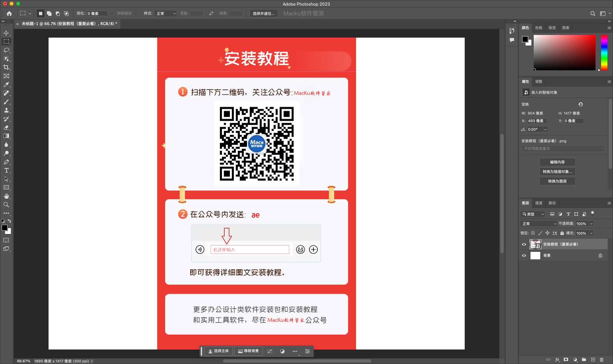Click the 选择并遮住 button
This screenshot has width=613, height=364.
(x=264, y=14)
